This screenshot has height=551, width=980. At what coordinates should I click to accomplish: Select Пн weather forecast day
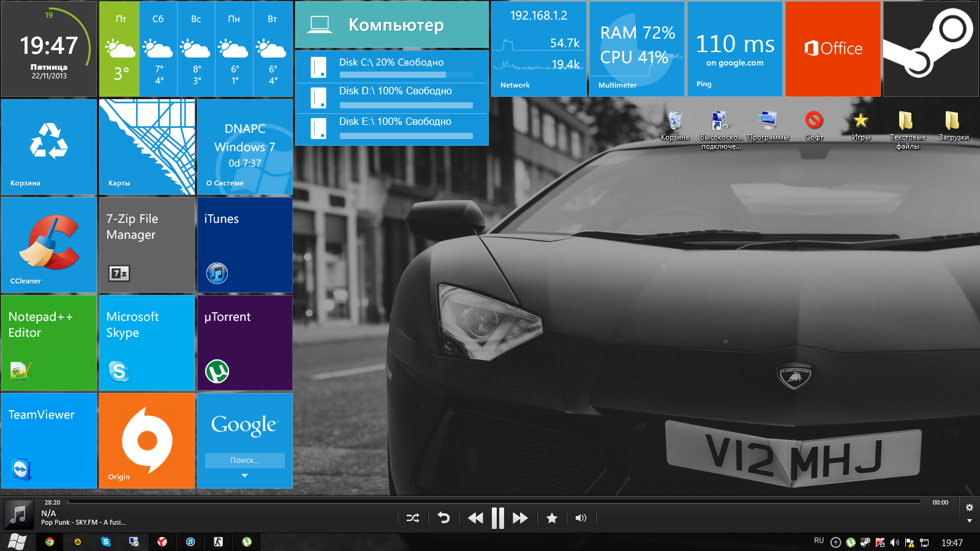[235, 49]
